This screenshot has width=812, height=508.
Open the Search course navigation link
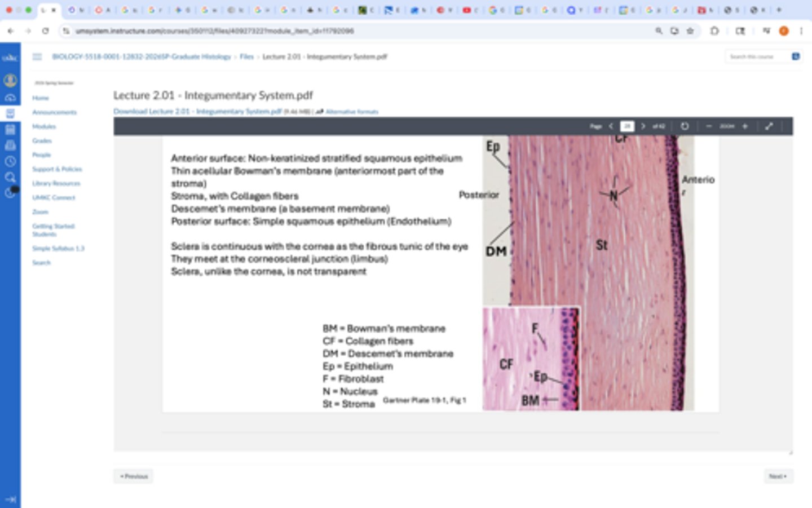41,263
